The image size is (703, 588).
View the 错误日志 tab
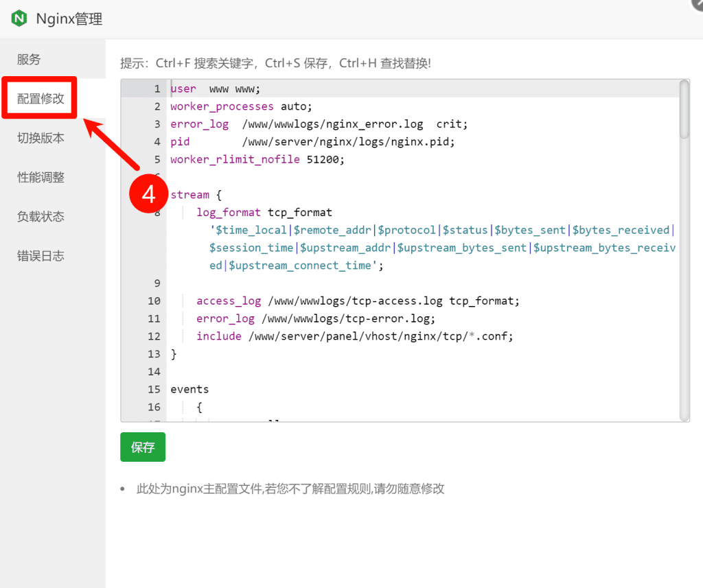pyautogui.click(x=41, y=256)
